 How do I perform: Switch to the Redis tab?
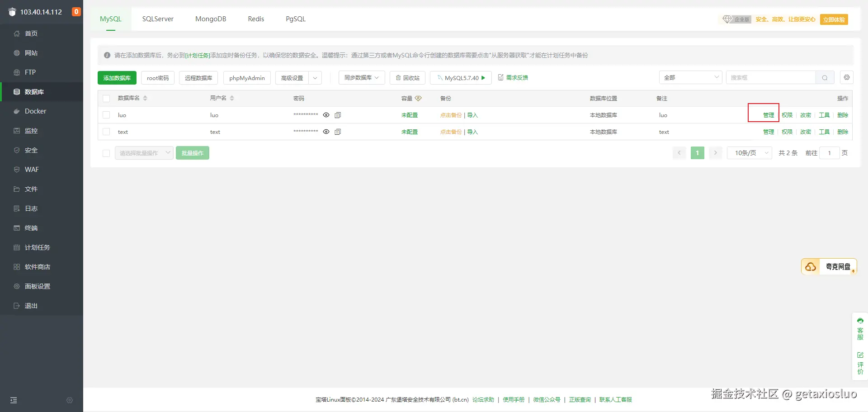(256, 19)
